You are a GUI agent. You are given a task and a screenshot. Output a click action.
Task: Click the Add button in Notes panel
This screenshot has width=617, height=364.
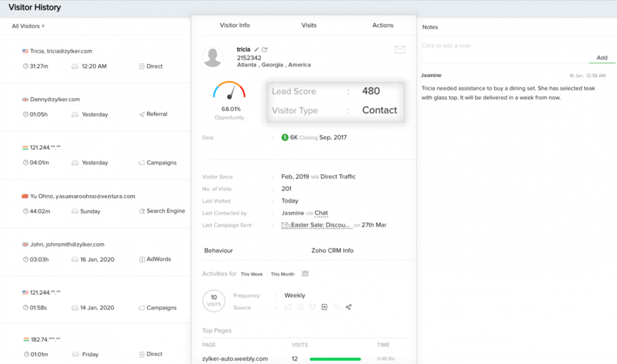601,57
